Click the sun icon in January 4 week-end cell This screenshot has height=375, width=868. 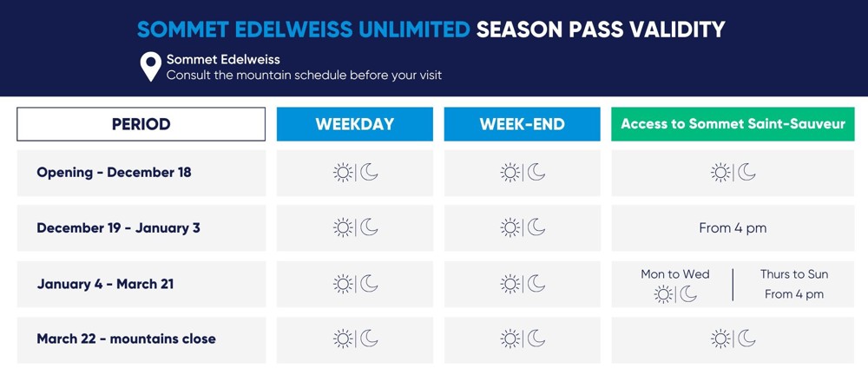point(510,284)
